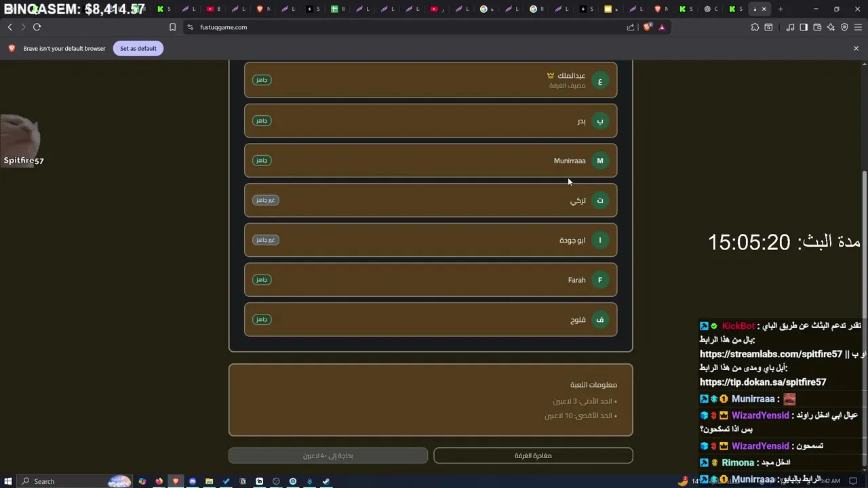Viewport: 868px width, 488px height.
Task: Go back to the previous page
Action: coord(9,27)
